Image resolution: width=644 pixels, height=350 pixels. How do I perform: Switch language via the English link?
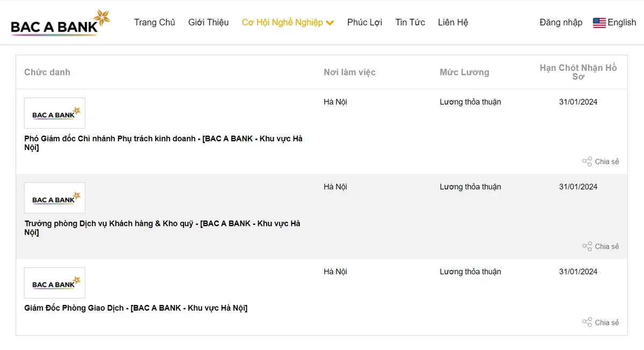coord(622,23)
